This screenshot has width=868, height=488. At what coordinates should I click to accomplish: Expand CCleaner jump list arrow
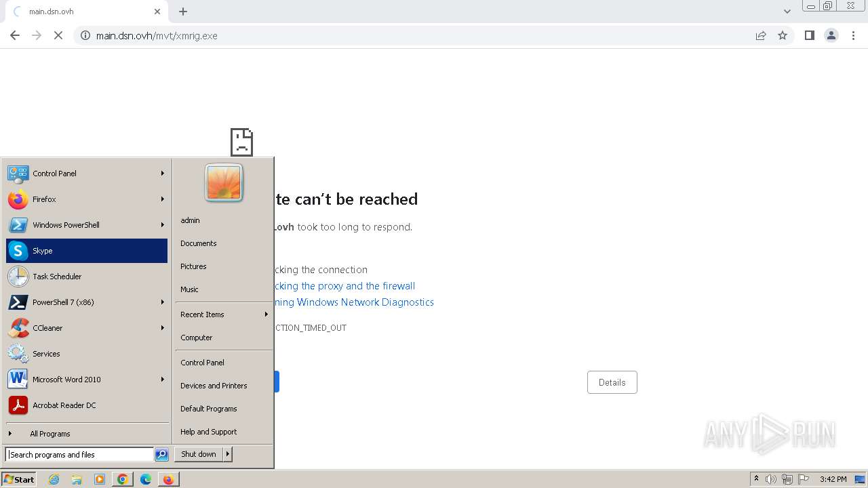coord(163,328)
